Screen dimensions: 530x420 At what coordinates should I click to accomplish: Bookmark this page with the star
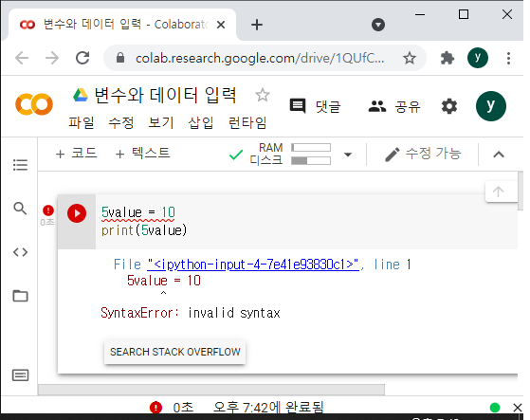tap(410, 58)
